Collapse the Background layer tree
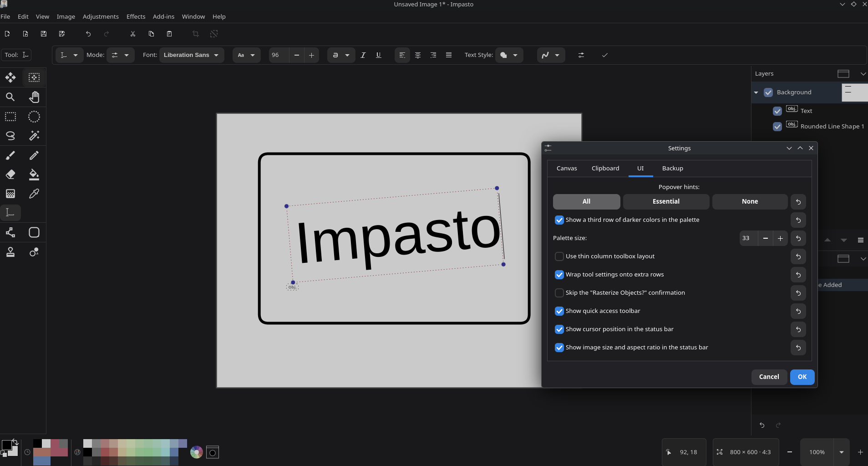Screen dimensions: 868x466 [756, 92]
